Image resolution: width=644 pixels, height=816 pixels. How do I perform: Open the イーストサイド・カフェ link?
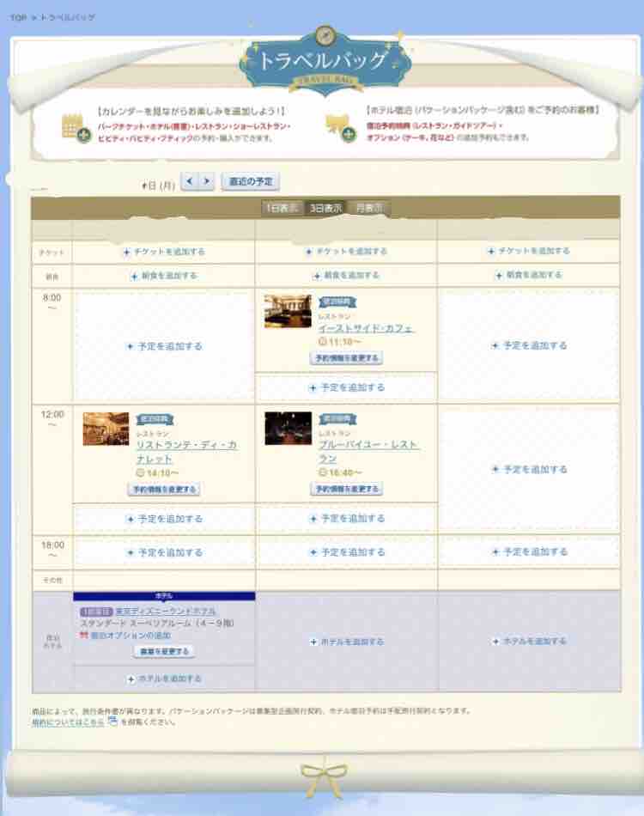[366, 328]
